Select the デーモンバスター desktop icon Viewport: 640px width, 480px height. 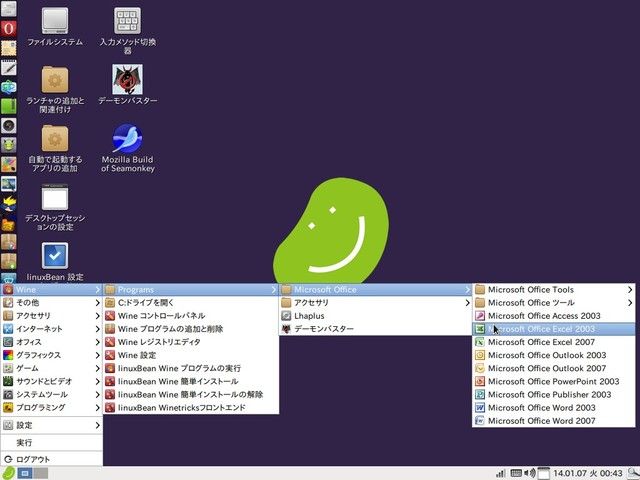(127, 85)
